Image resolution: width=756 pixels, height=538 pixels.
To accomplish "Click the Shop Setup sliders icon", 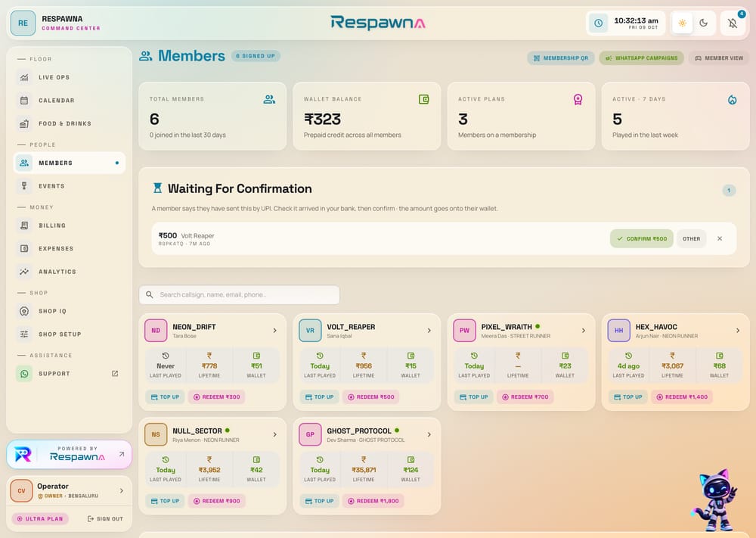I will click(x=24, y=334).
